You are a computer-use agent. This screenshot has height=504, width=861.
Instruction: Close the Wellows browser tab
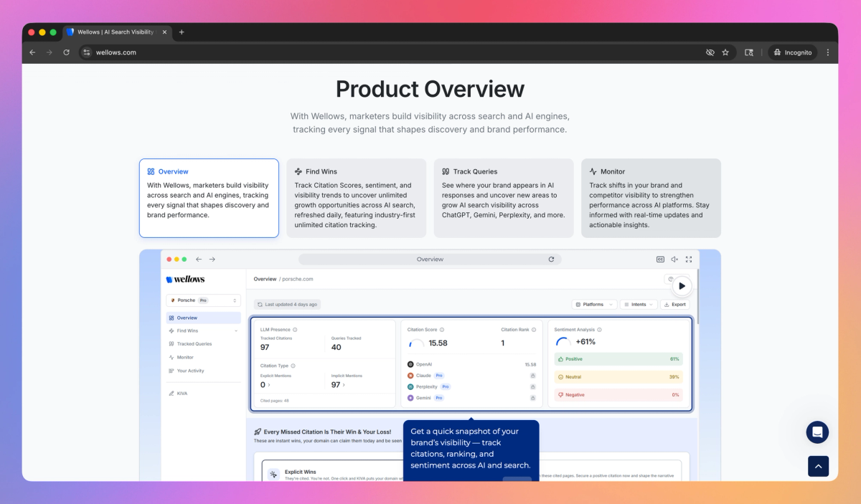[164, 32]
